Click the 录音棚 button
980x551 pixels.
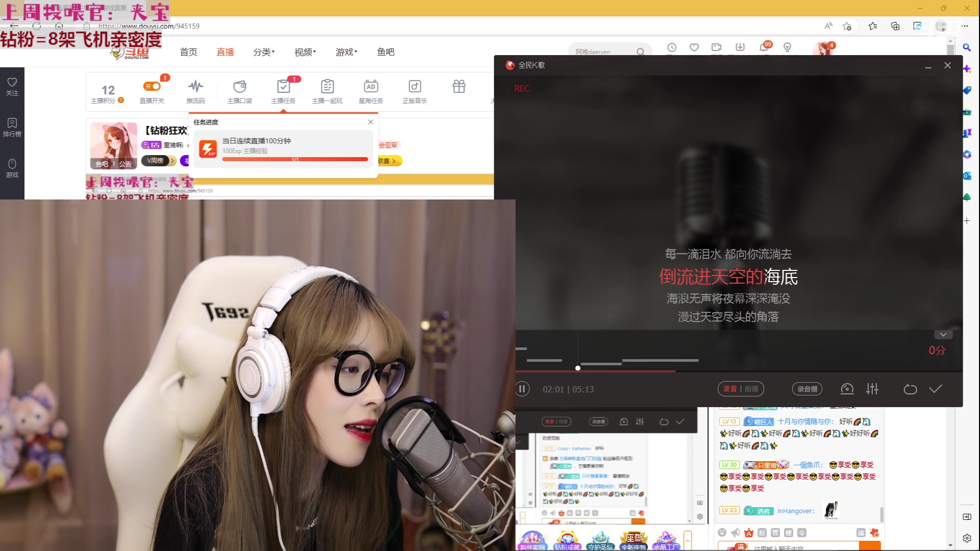tap(807, 389)
